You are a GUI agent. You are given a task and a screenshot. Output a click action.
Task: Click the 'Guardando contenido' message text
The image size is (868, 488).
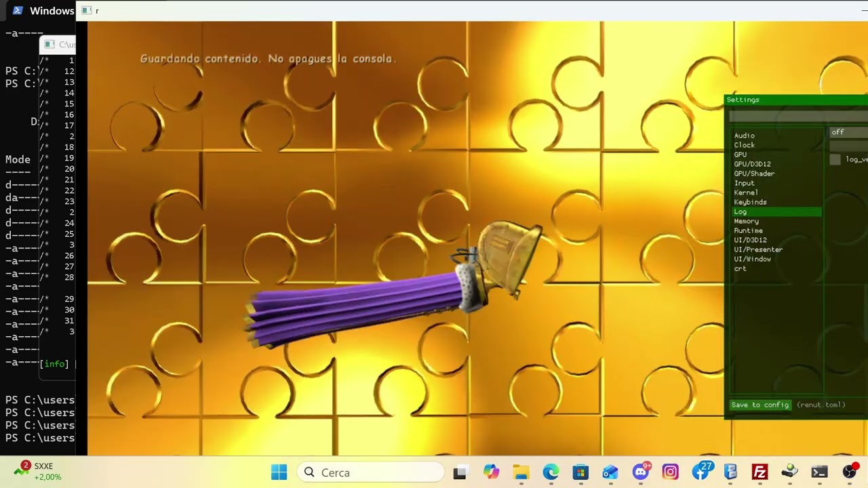(x=268, y=59)
